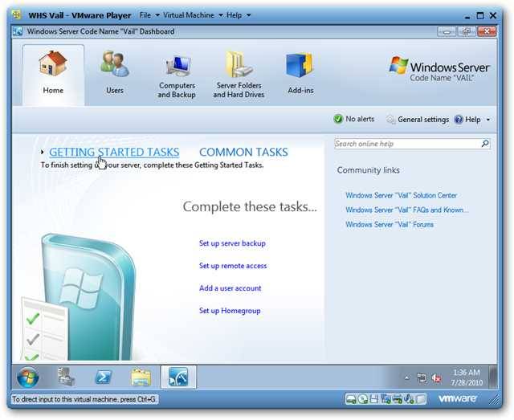Open Windows Server "Vail" FAQs link
Screen dimensions: 514x420
[x=407, y=210]
